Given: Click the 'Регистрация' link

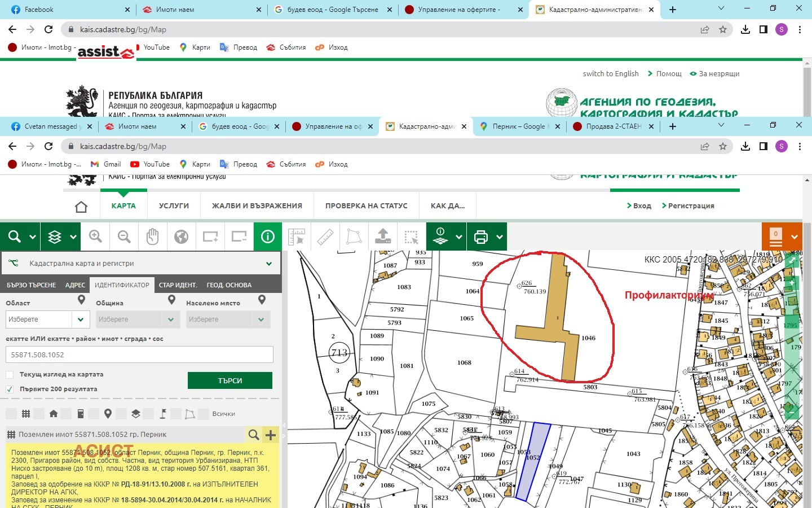Looking at the screenshot, I should click(x=691, y=206).
